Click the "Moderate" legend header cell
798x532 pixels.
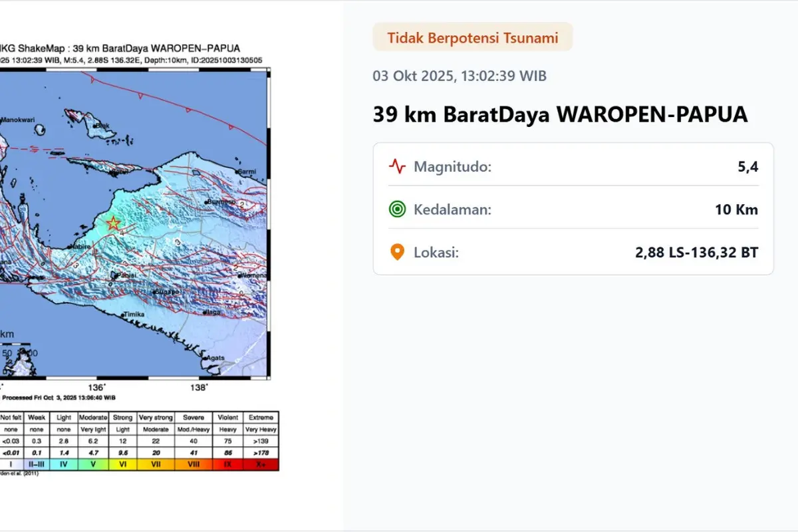[x=92, y=418]
